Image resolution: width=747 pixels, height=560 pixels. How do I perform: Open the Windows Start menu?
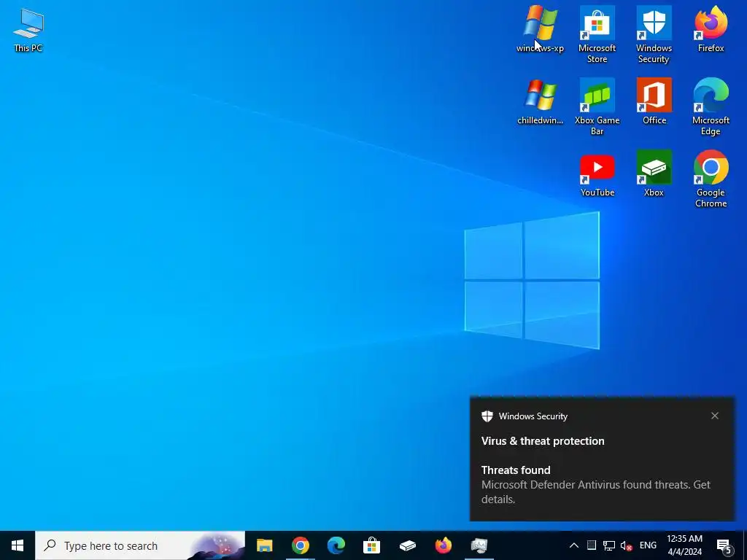(18, 545)
